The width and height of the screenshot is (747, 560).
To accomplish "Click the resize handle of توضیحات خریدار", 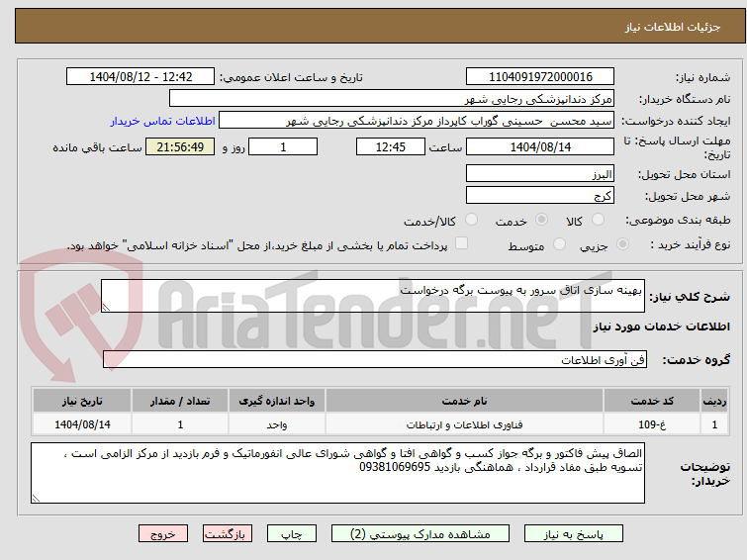I will pyautogui.click(x=37, y=498).
